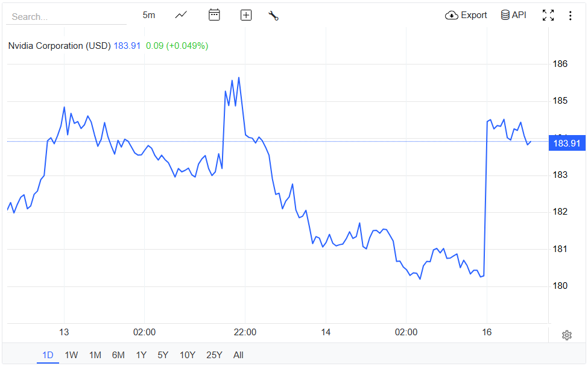Click the Search input field

66,17
